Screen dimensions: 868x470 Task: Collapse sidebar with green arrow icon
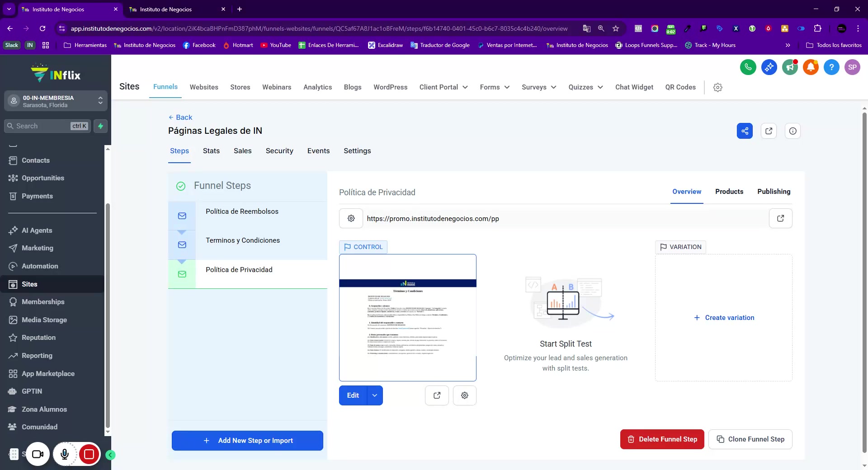point(110,455)
